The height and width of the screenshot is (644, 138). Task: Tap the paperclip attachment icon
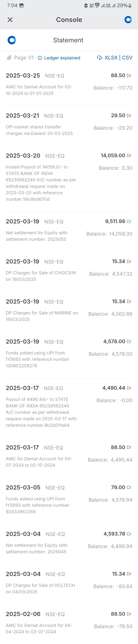tap(9, 58)
